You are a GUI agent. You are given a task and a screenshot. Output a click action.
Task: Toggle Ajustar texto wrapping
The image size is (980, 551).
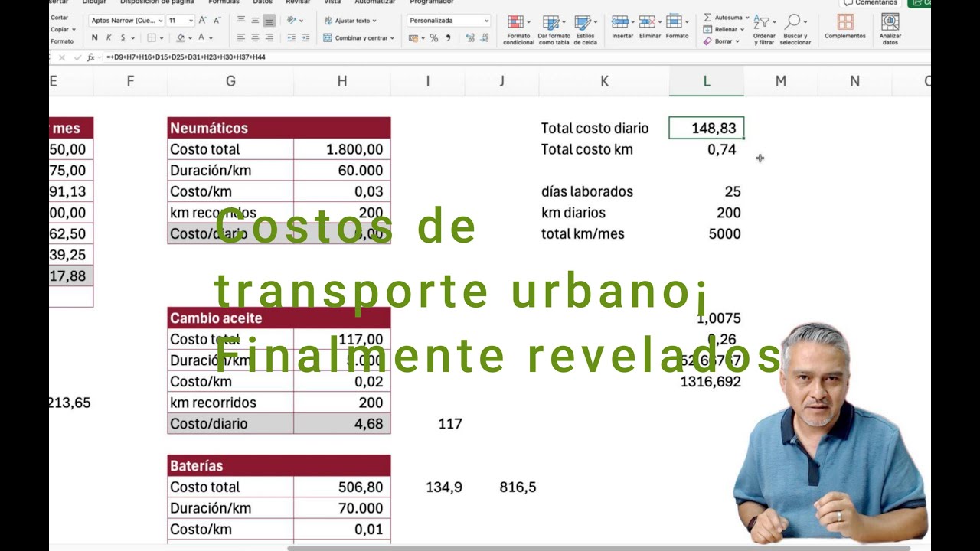pos(350,21)
